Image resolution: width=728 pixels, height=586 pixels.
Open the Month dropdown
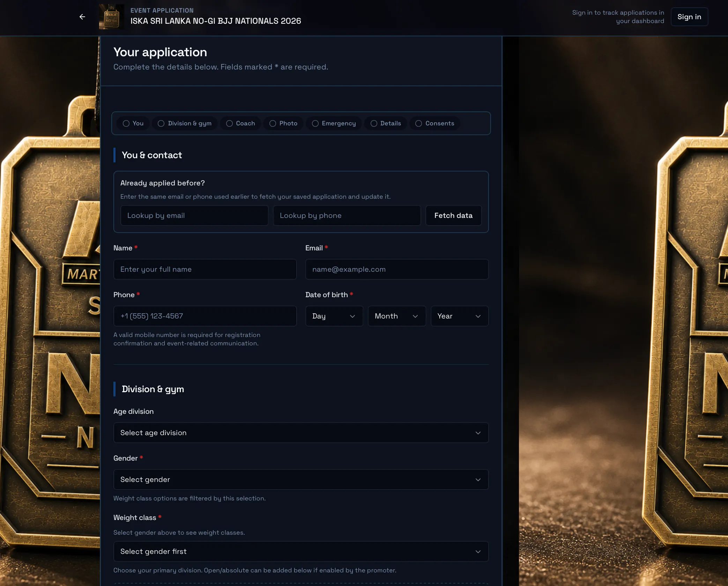tap(397, 316)
